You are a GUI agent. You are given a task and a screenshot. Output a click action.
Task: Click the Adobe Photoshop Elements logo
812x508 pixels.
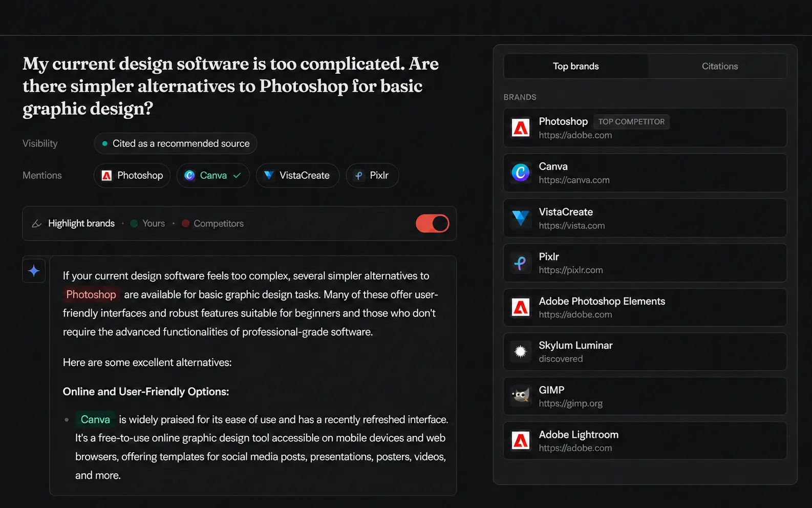point(521,307)
